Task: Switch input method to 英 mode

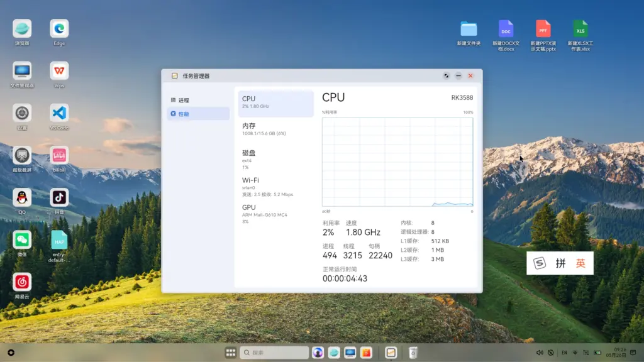Action: pyautogui.click(x=580, y=264)
